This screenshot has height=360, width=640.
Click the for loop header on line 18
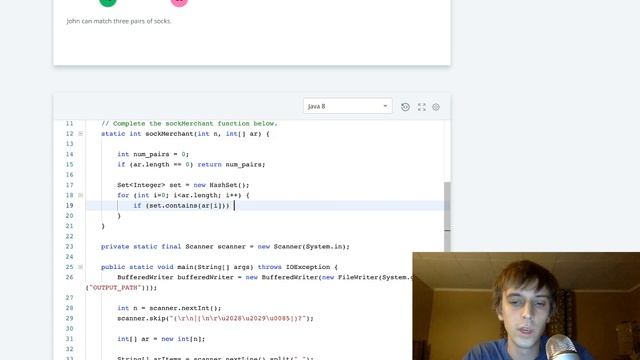[183, 196]
